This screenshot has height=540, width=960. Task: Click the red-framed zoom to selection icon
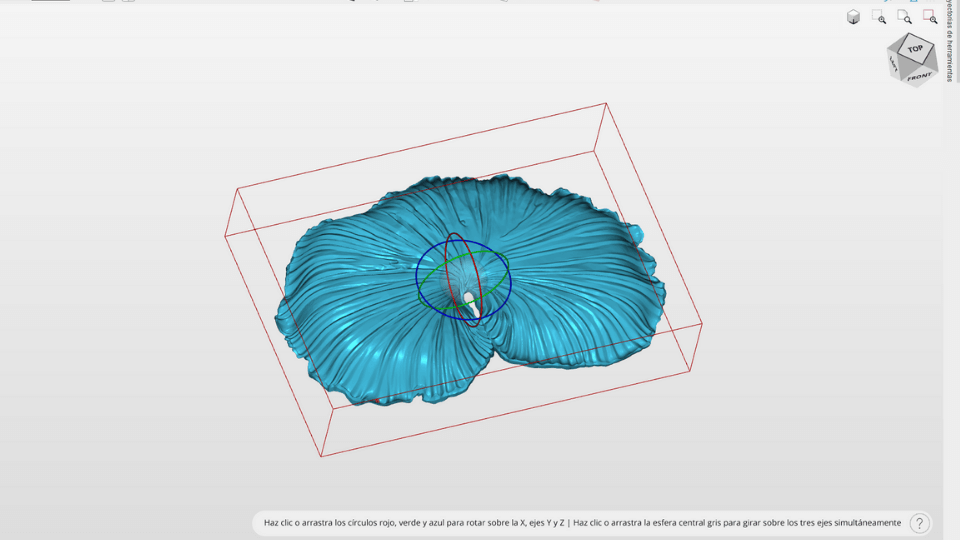click(930, 17)
